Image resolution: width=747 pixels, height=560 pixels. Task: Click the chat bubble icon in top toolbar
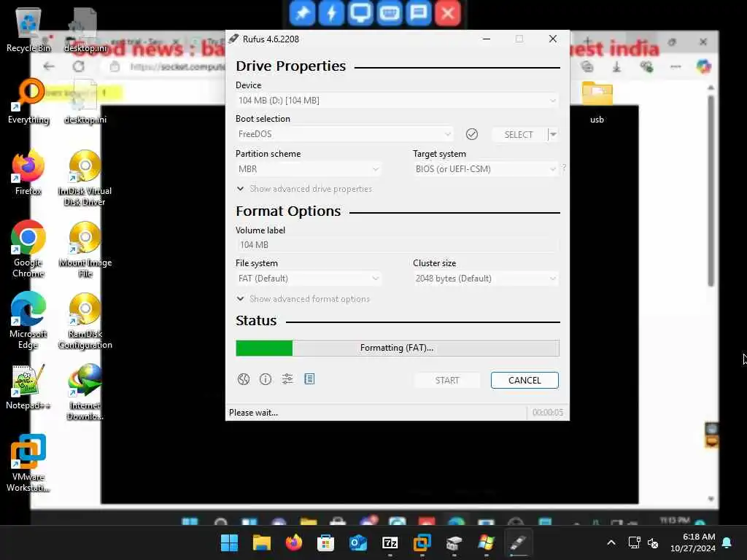pyautogui.click(x=419, y=13)
